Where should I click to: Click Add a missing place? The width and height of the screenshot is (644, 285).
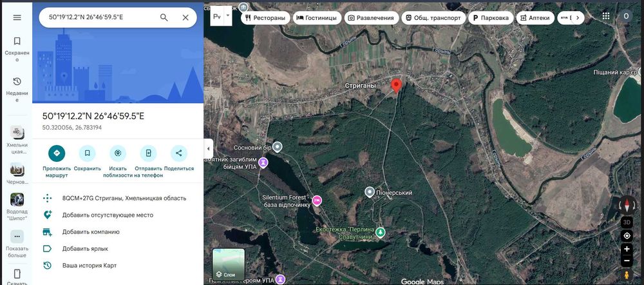pos(118,215)
